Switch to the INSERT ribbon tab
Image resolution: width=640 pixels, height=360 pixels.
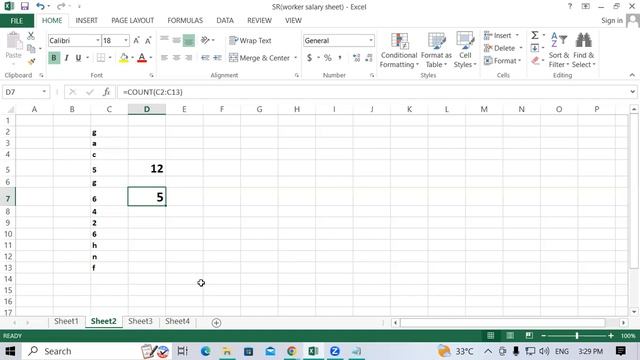click(x=87, y=20)
